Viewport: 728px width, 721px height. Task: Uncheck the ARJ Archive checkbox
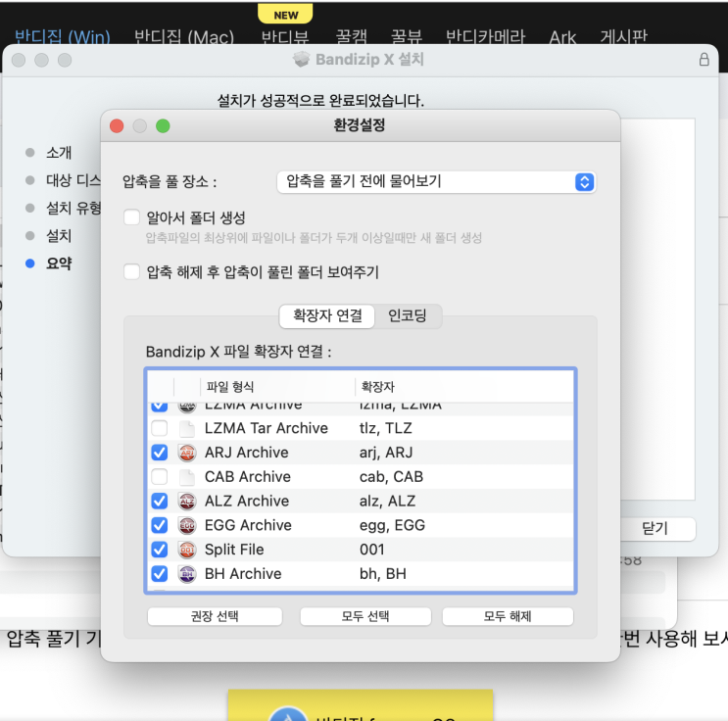click(160, 453)
